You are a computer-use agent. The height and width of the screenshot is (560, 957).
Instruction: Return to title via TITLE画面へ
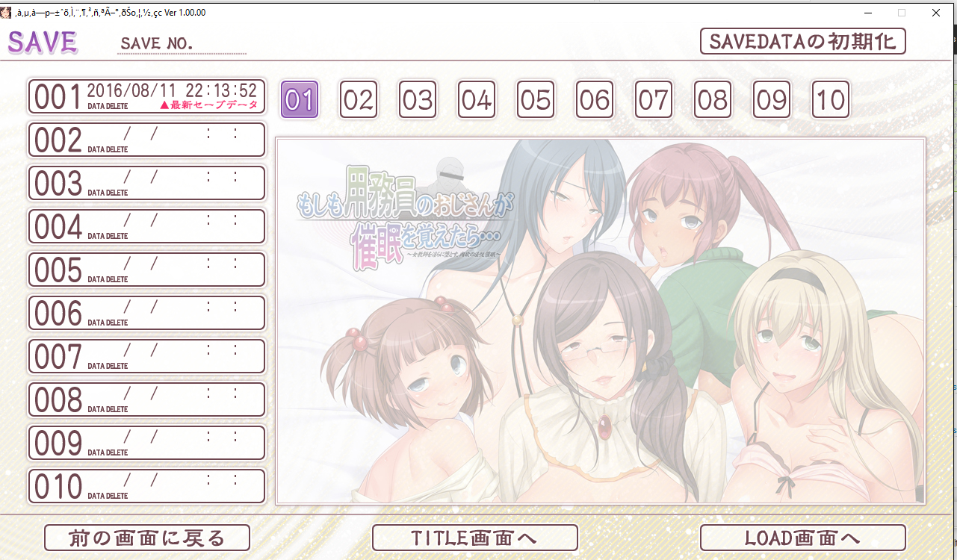coord(475,538)
